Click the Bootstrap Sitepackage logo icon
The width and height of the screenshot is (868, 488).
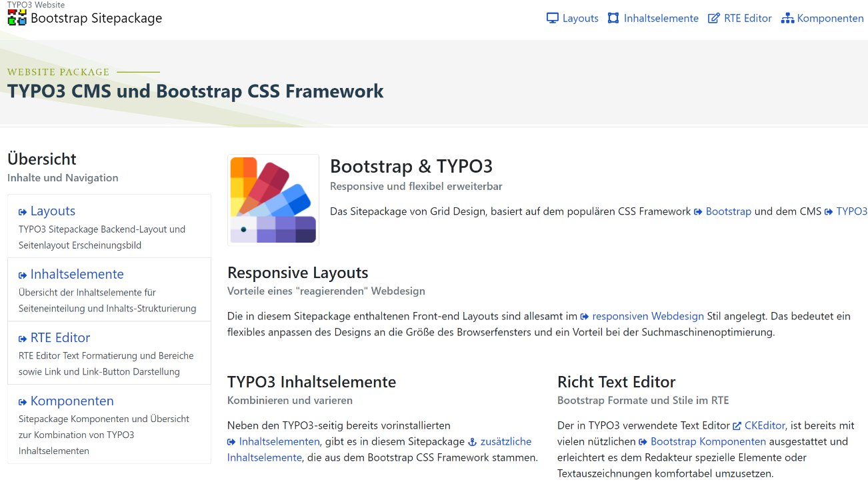(17, 18)
